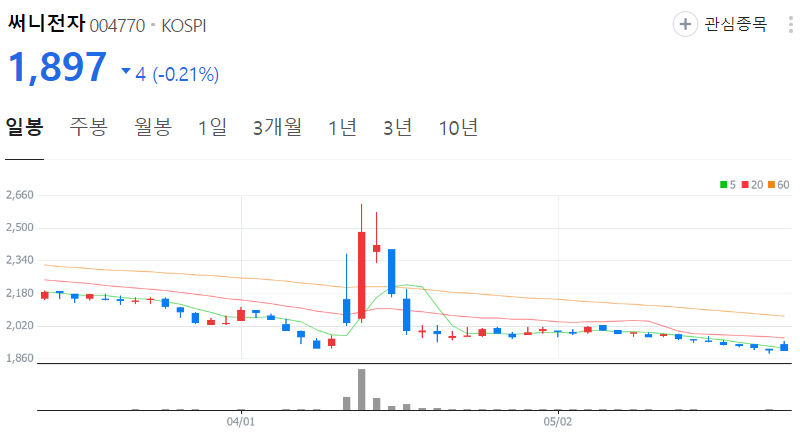This screenshot has height=437, width=800.
Task: Open the three-dot more options menu
Action: (x=791, y=24)
